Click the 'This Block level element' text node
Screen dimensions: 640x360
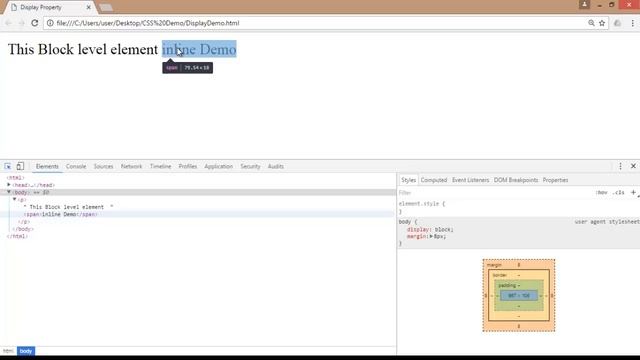68,207
